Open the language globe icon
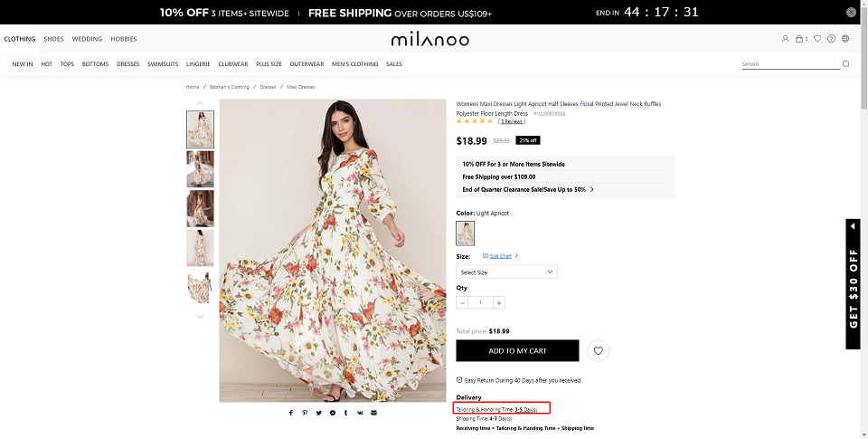Screen dimensions: 868x439 click(x=845, y=39)
